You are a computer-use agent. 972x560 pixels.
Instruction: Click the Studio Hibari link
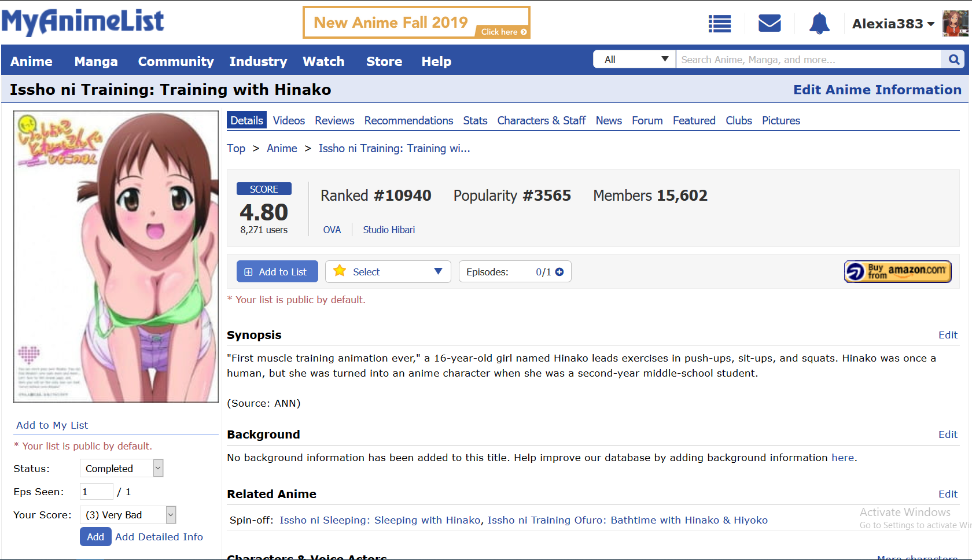[389, 230]
